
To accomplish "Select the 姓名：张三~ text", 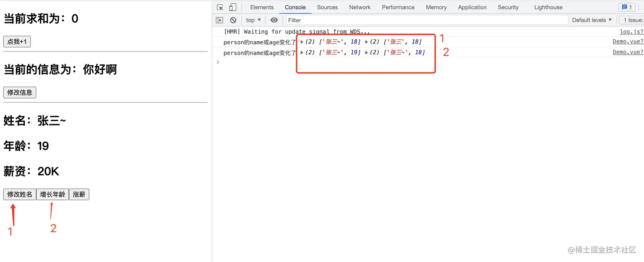I will coord(35,121).
